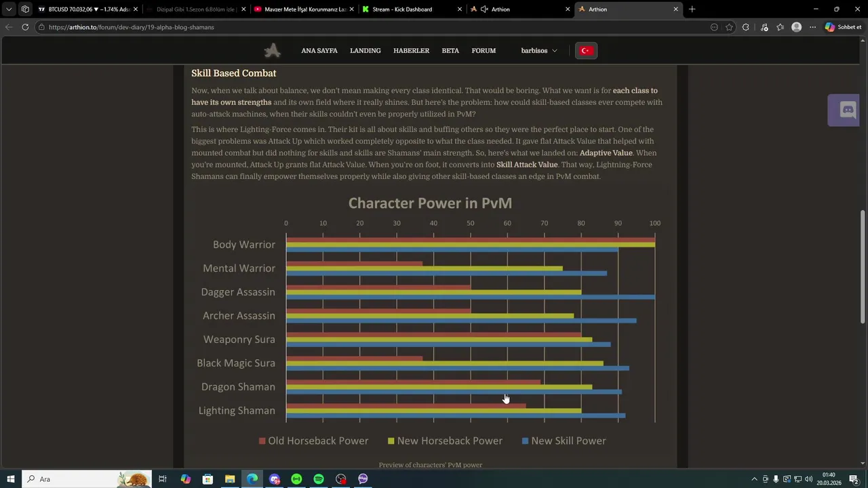The width and height of the screenshot is (868, 488).
Task: Open the ANA SAYFA nav link
Action: [319, 51]
